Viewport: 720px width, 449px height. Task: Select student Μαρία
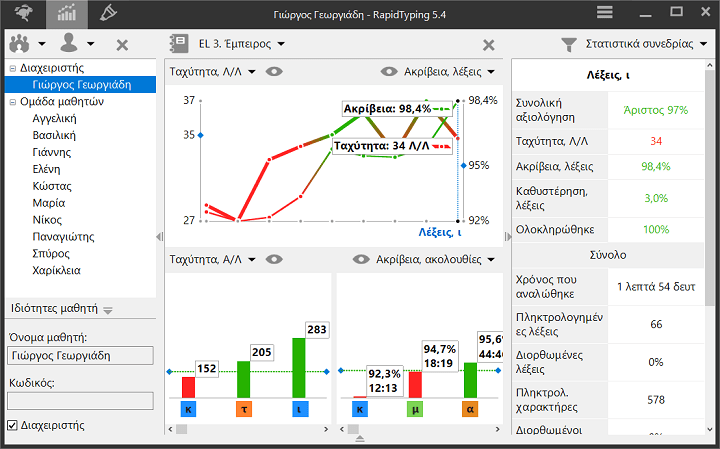coord(49,203)
